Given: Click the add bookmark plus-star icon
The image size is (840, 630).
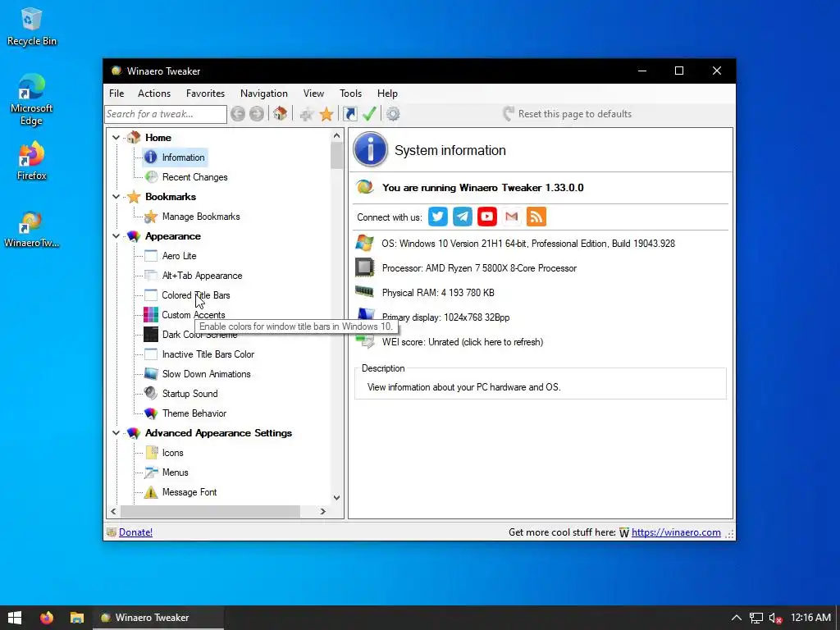Looking at the screenshot, I should click(x=307, y=113).
